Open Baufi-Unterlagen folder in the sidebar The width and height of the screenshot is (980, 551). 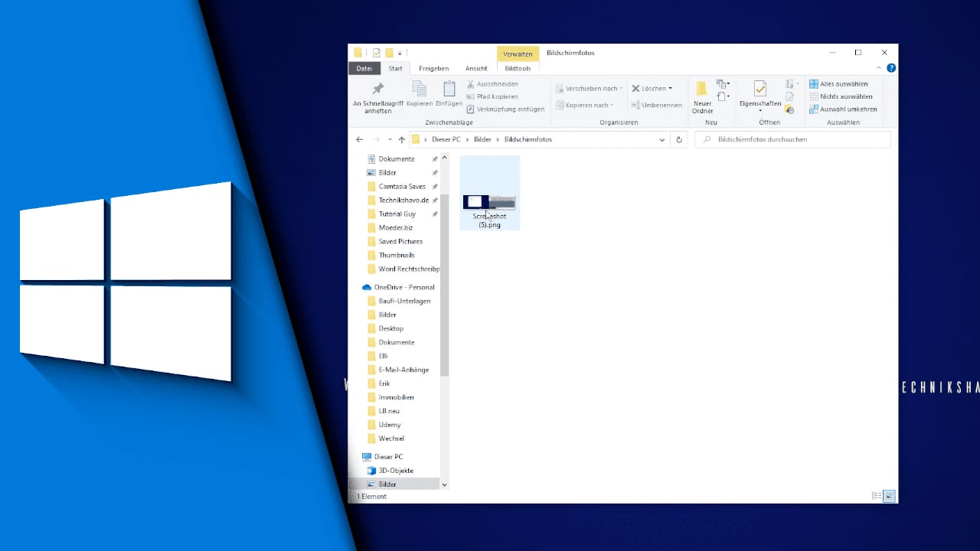pos(404,301)
